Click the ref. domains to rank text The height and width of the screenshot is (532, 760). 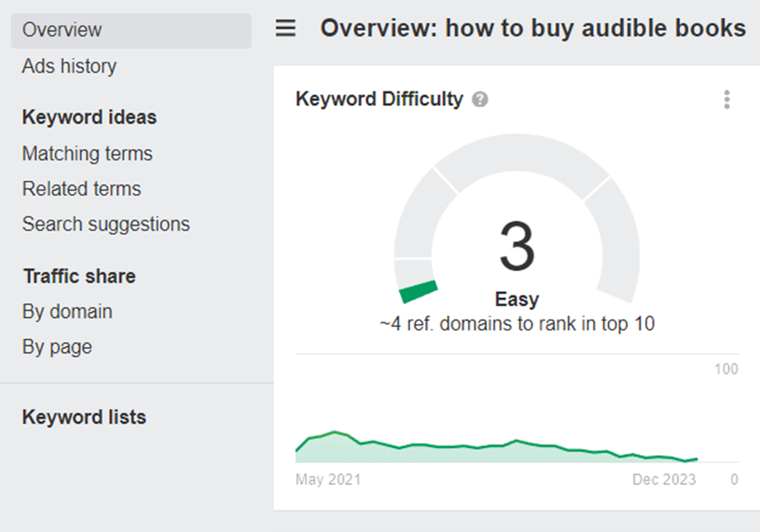pyautogui.click(x=517, y=324)
